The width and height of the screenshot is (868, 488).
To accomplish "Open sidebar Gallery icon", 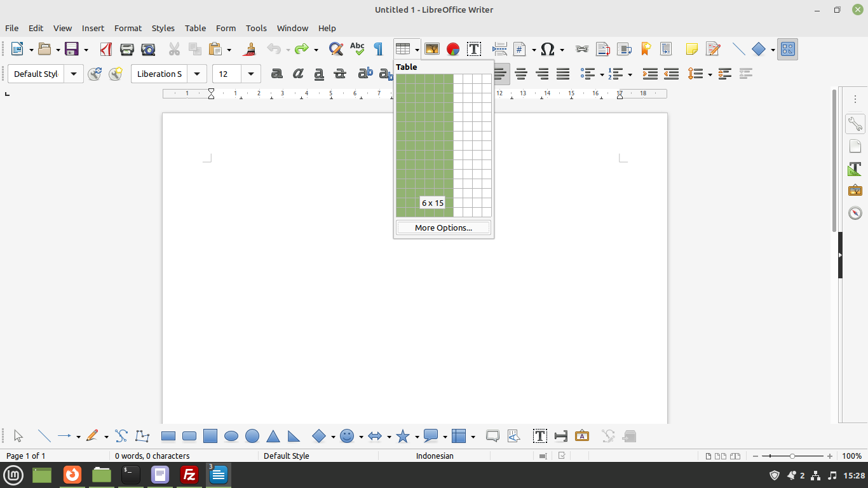I will [x=855, y=190].
